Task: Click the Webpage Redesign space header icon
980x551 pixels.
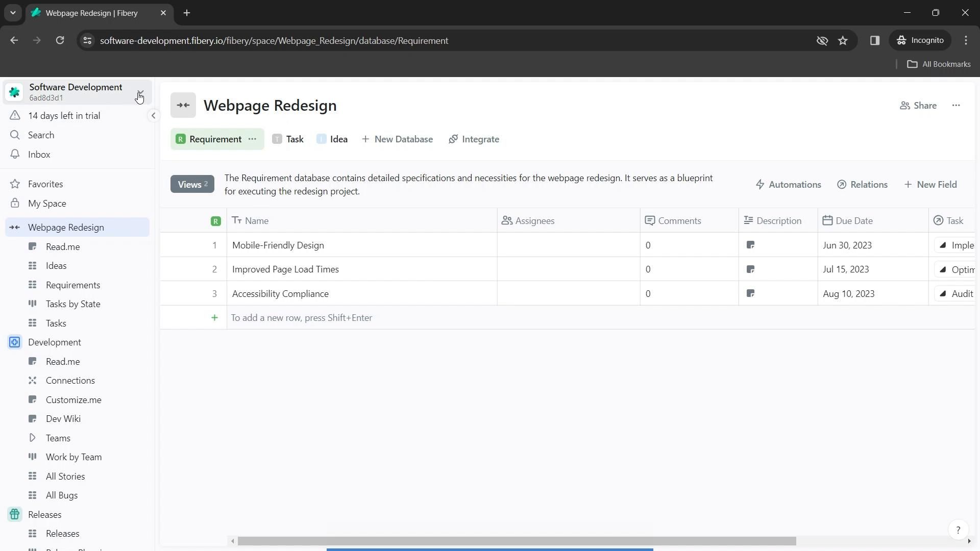Action: (183, 106)
